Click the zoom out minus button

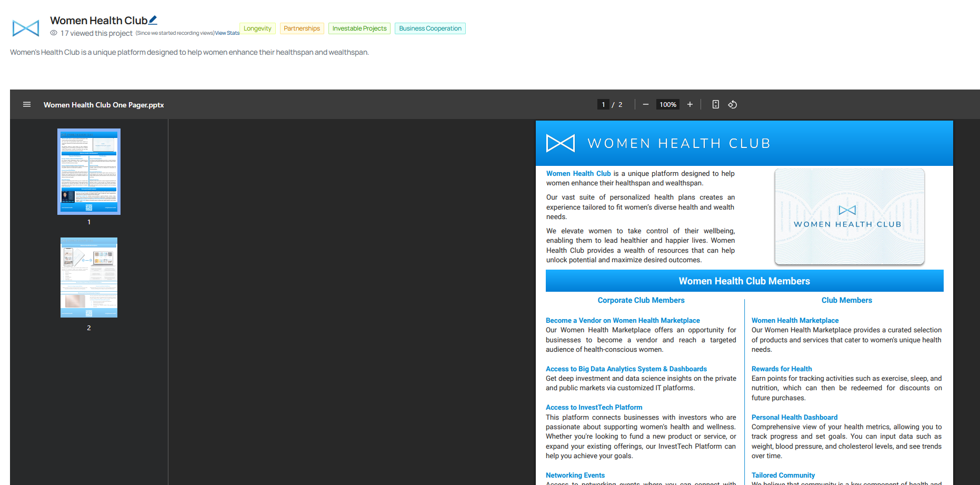645,105
